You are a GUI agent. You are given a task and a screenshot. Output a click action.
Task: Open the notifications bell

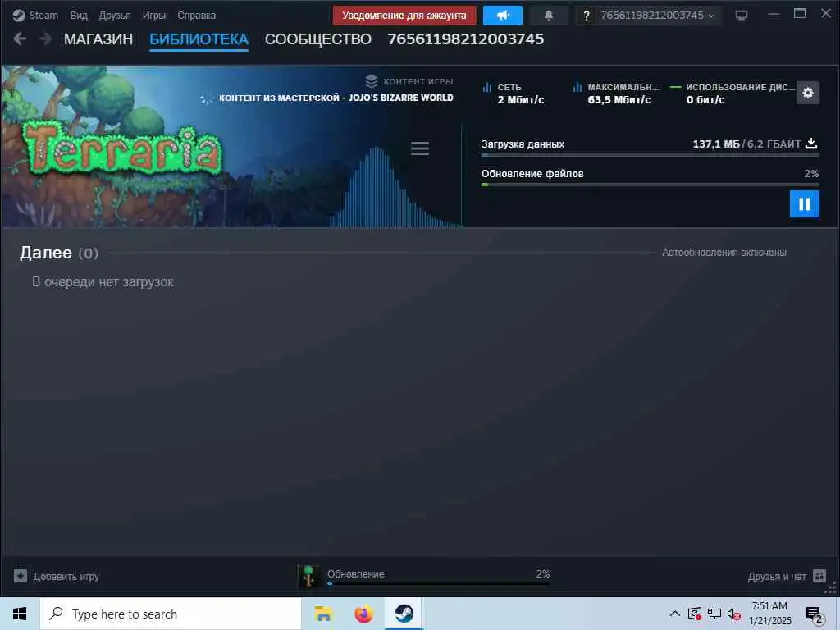tap(549, 16)
